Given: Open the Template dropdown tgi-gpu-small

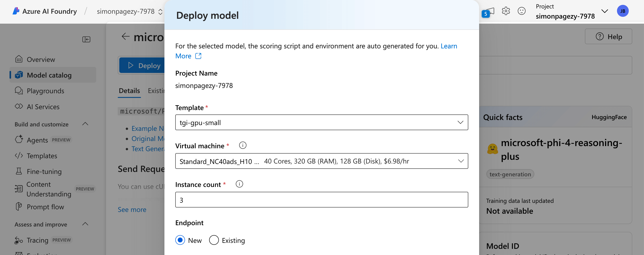Looking at the screenshot, I should [x=322, y=122].
